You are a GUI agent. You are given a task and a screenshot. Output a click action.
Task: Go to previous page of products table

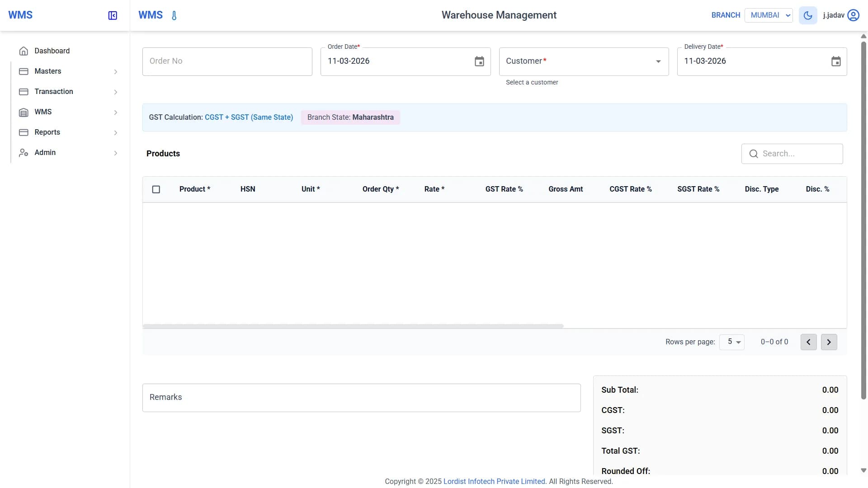click(808, 342)
